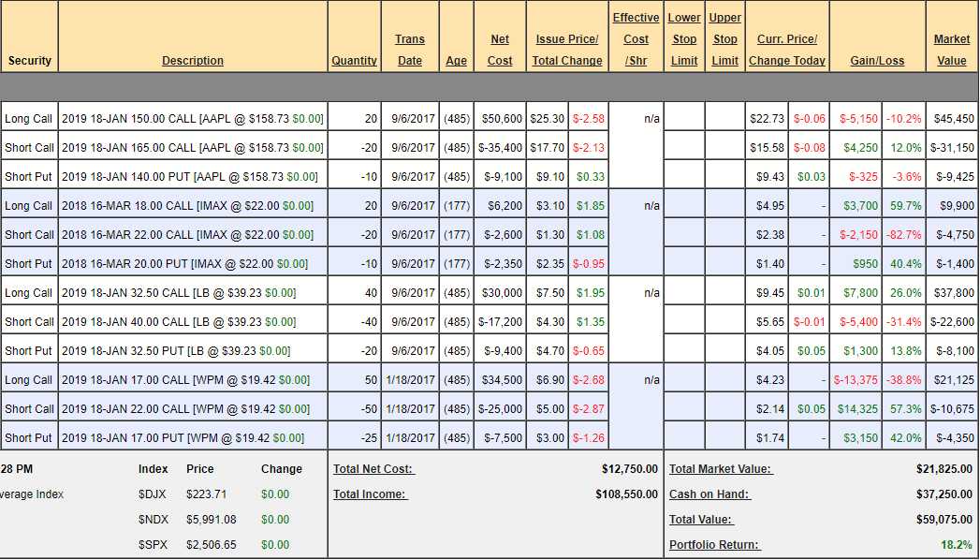Open the Total Market Value link
This screenshot has width=980, height=560.
(x=720, y=469)
